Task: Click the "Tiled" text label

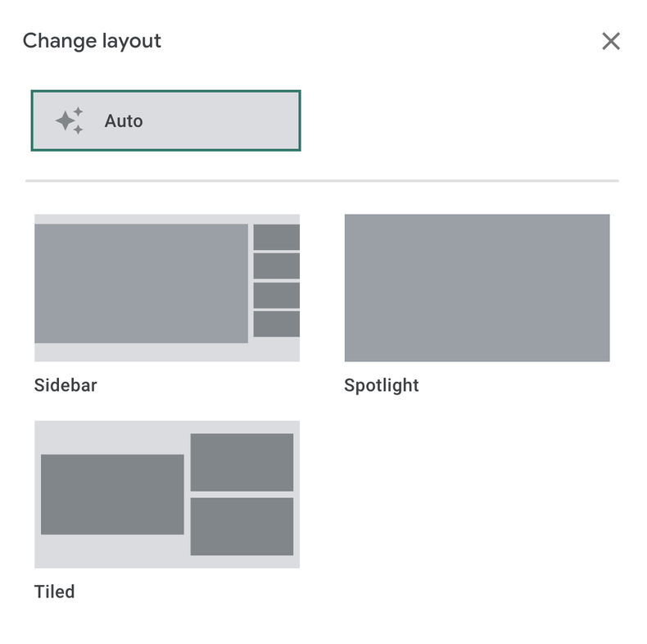Action: [x=54, y=592]
